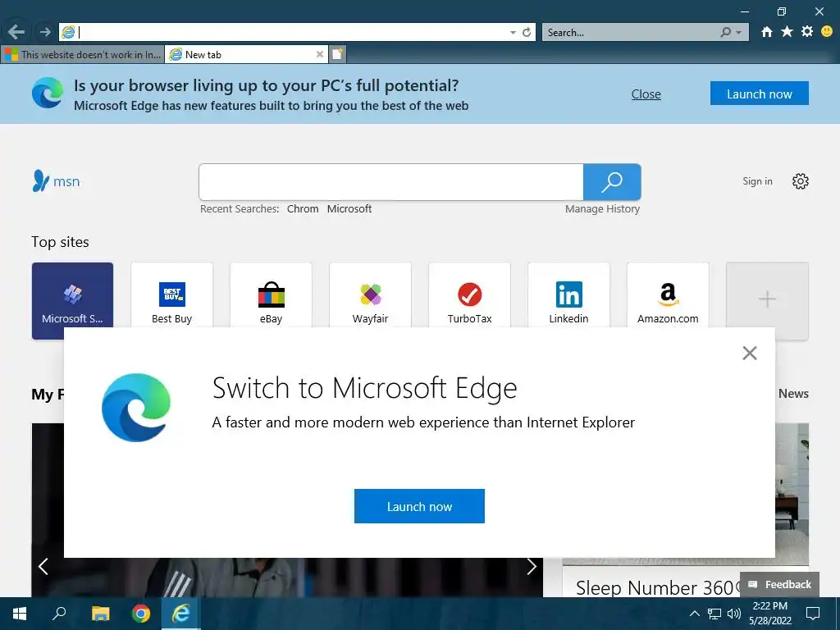This screenshot has width=840, height=630.
Task: Click the taskbar search magnifier
Action: (x=59, y=613)
